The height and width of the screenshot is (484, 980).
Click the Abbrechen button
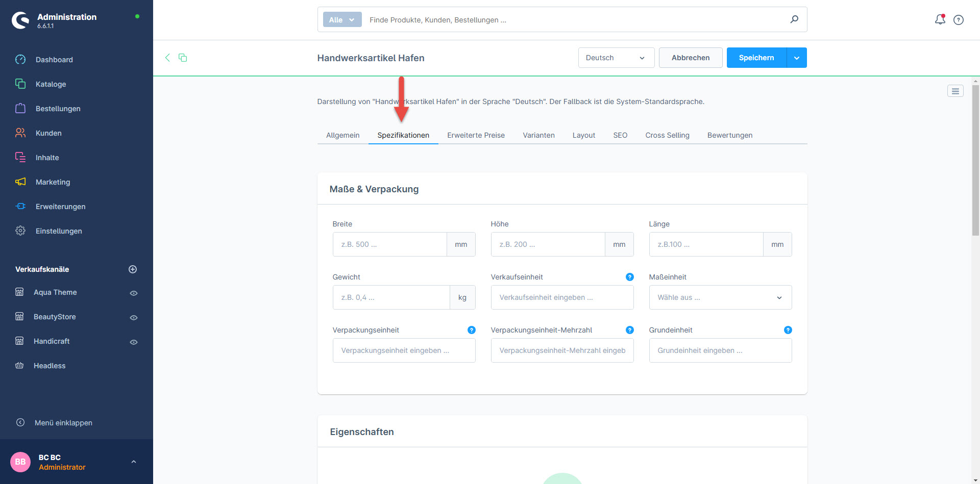click(690, 58)
